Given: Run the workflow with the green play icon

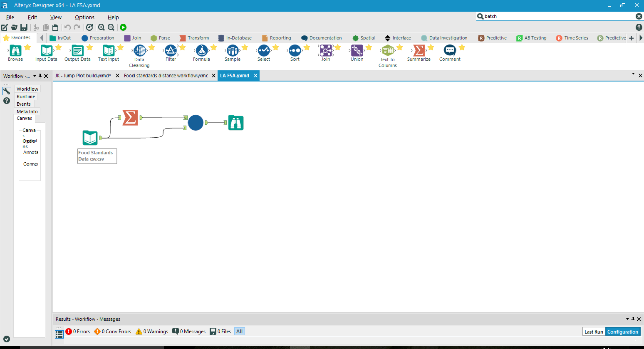Looking at the screenshot, I should (x=123, y=27).
